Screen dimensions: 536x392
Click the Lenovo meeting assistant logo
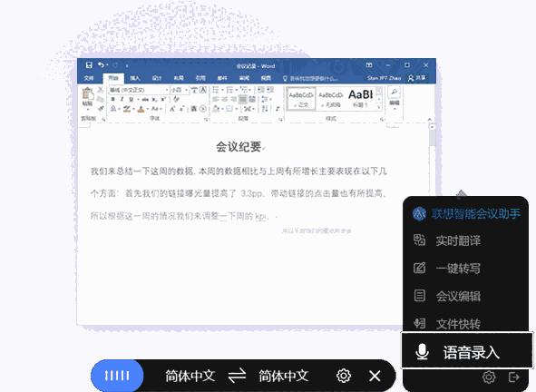coord(419,213)
